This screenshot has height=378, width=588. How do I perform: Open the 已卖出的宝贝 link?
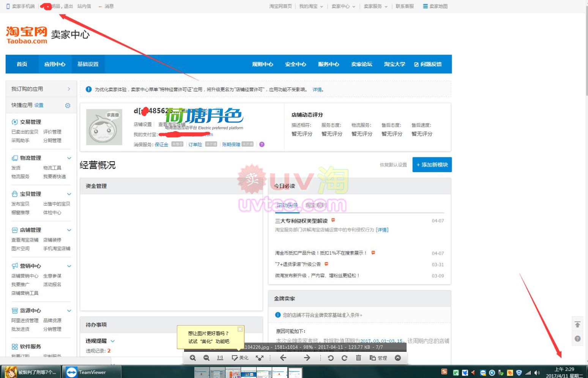pyautogui.click(x=25, y=132)
